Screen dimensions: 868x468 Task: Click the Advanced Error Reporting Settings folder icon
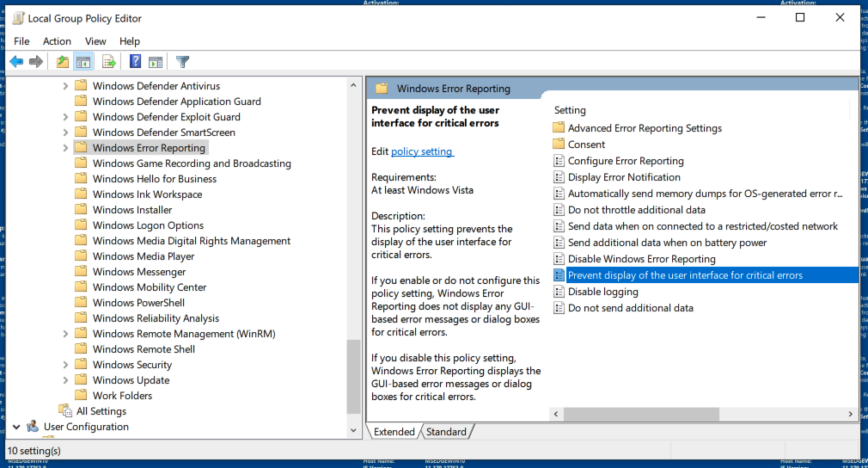[559, 128]
